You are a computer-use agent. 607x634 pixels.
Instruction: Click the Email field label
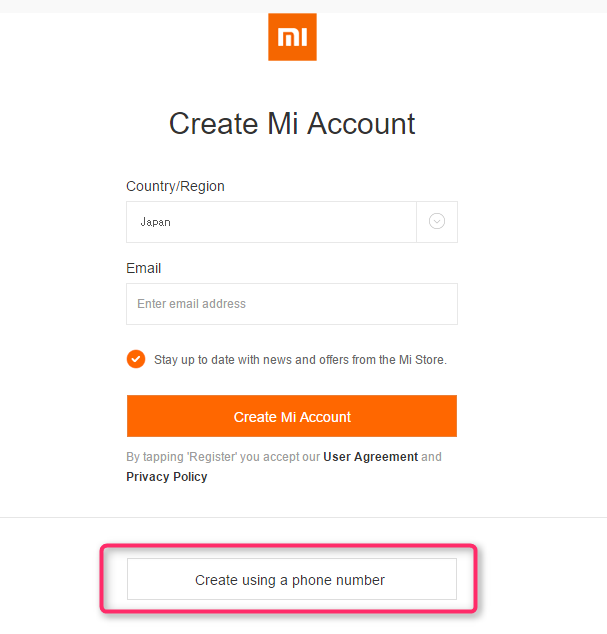143,268
